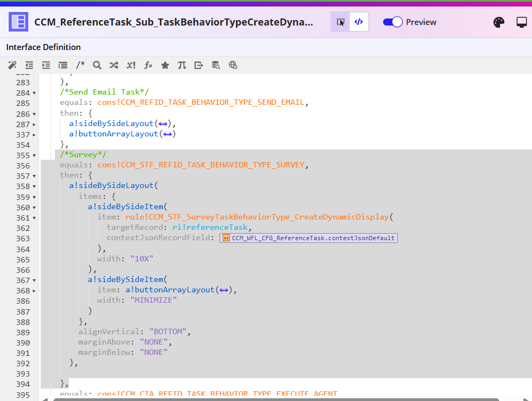Expand collapsed a!buttonArrayLayout arrows on line 337

coord(167,134)
